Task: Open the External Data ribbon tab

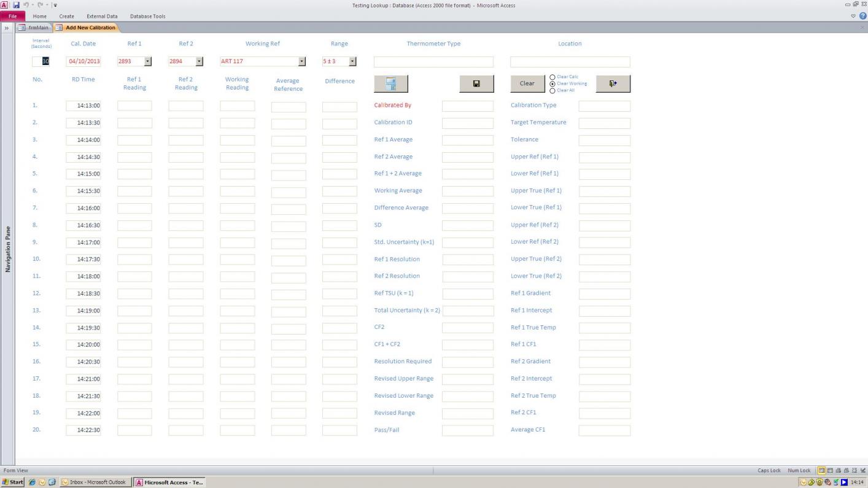Action: [x=102, y=16]
